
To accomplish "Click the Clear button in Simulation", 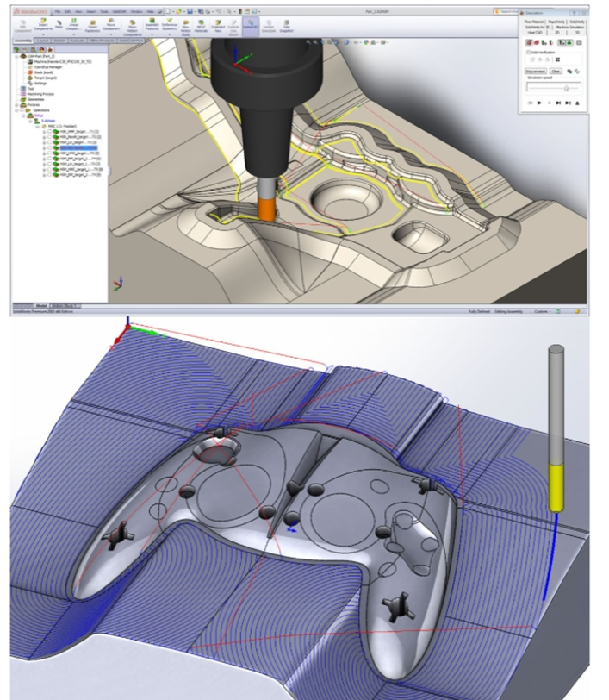I will 556,71.
